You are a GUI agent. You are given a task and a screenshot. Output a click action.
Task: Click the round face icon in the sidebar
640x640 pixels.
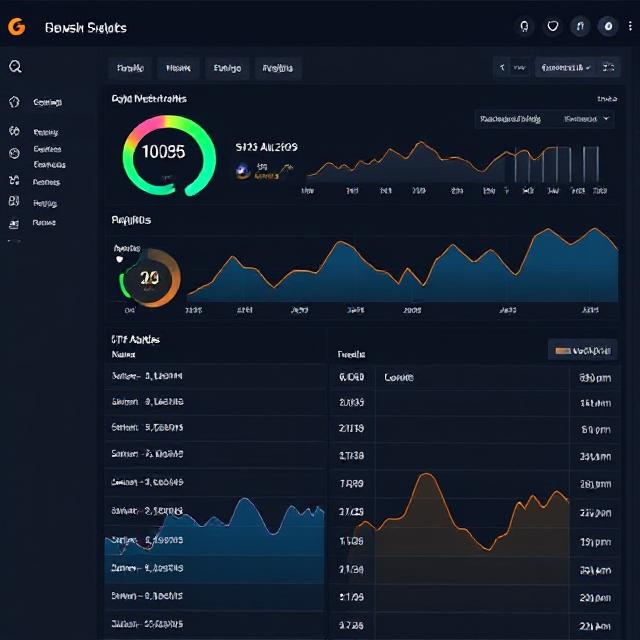14,153
